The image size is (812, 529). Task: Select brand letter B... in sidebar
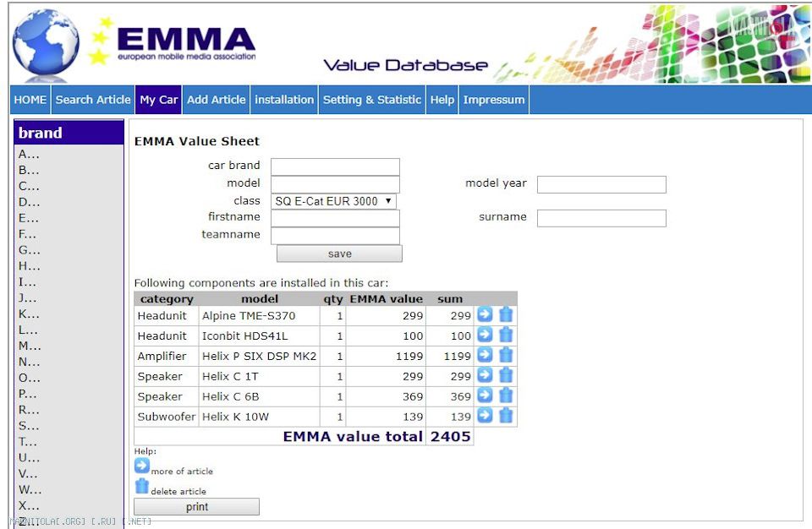pyautogui.click(x=29, y=170)
